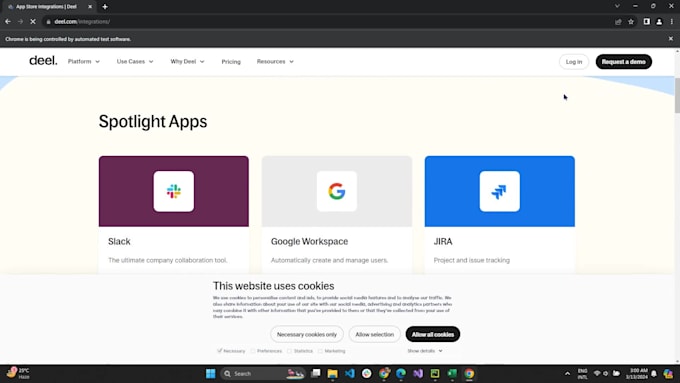The width and height of the screenshot is (680, 383).
Task: Click 'Project and issue tracking' text
Action: [x=472, y=260]
